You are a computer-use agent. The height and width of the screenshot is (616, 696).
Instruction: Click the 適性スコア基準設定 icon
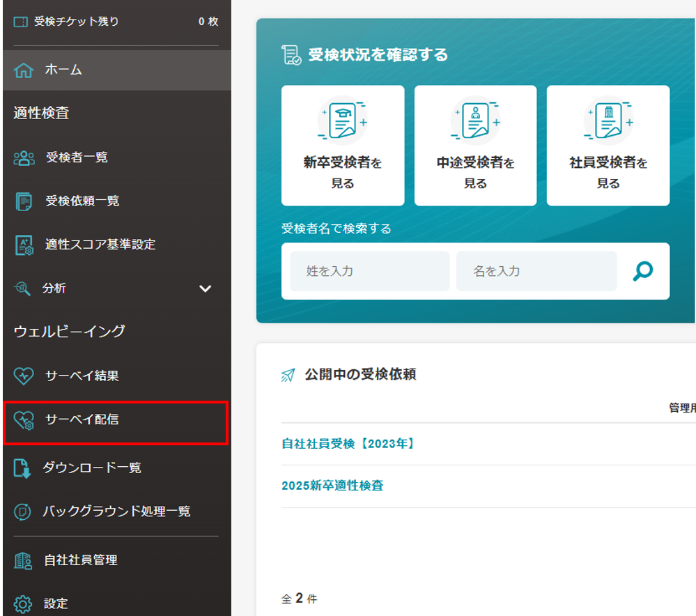(24, 245)
